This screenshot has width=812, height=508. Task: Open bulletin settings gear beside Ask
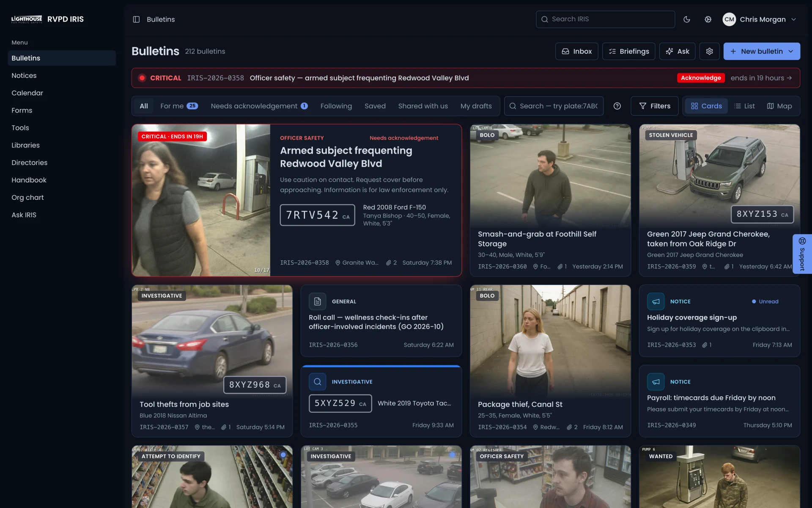[710, 51]
